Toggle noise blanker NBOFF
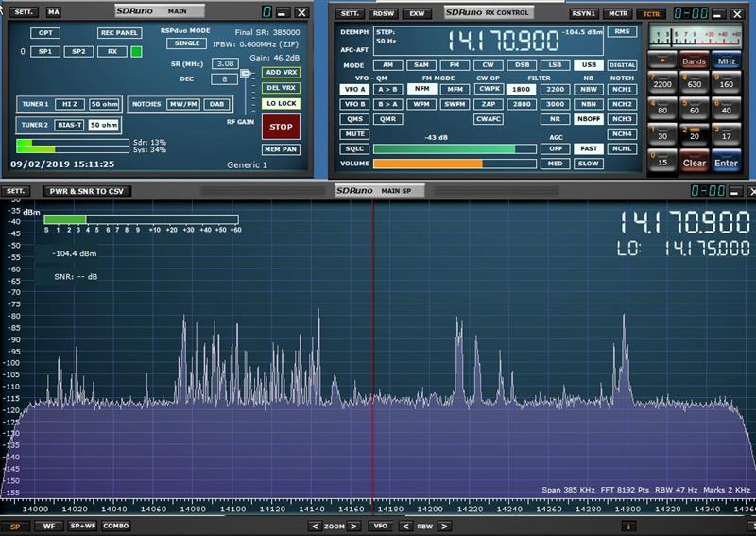This screenshot has height=536, width=756. pos(589,119)
